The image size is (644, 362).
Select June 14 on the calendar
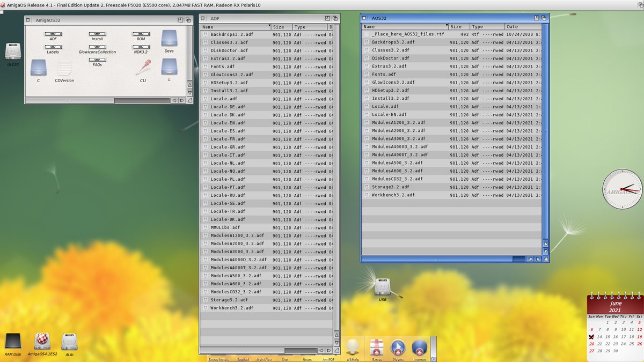tap(599, 337)
